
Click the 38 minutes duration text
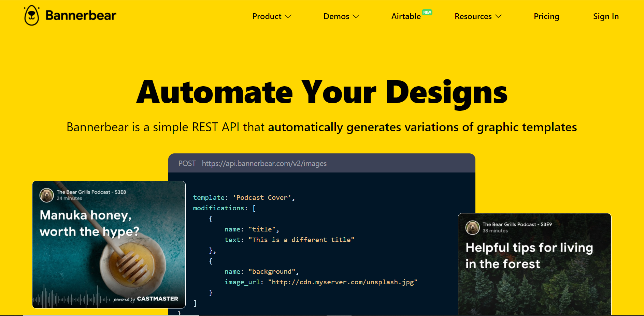(495, 231)
